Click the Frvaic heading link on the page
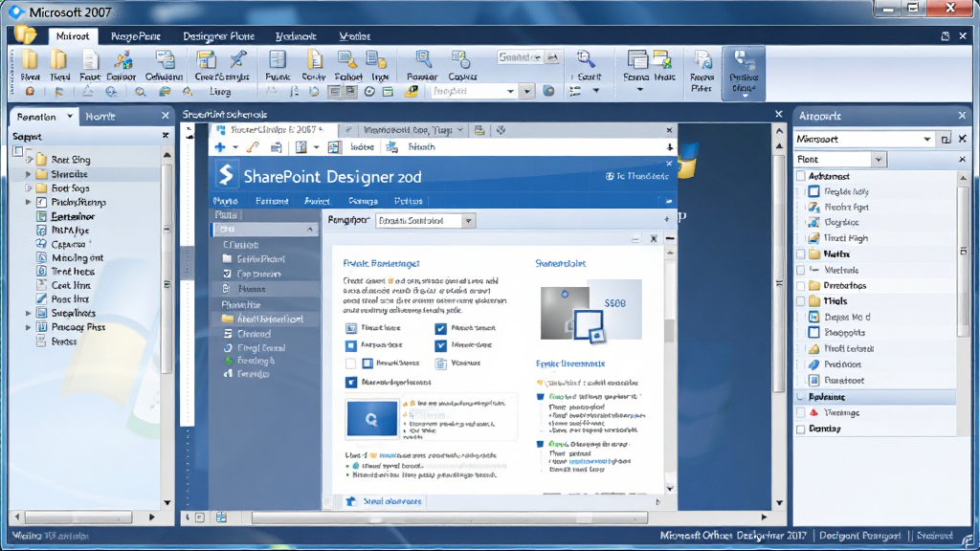Screen dimensions: 980x551 (381, 264)
